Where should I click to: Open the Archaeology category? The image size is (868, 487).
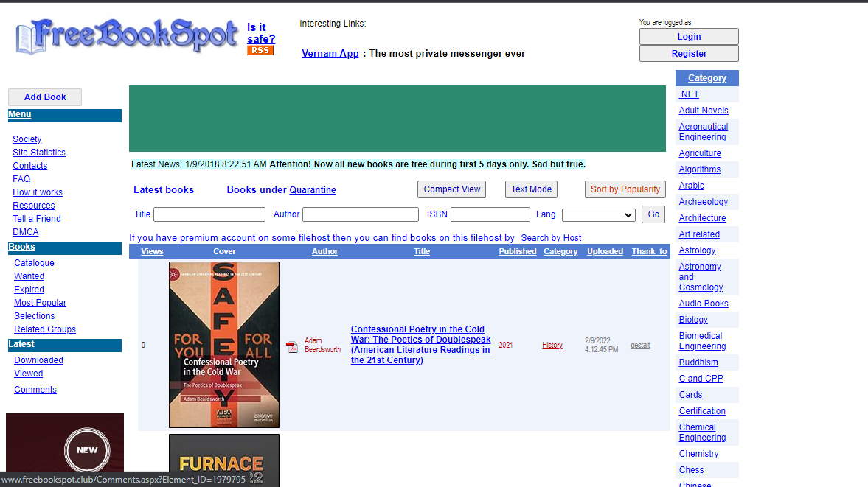703,202
